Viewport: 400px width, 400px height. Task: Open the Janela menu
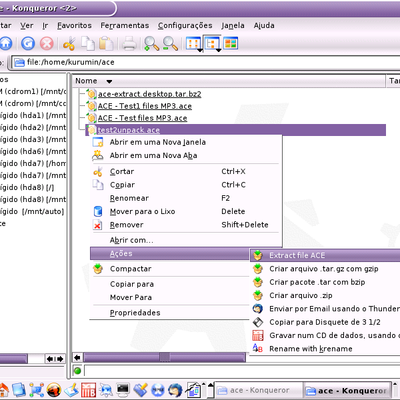pos(233,25)
